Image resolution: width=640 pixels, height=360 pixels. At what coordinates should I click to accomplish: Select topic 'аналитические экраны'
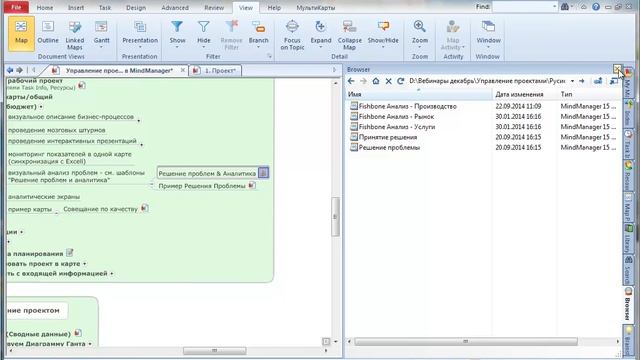pyautogui.click(x=44, y=197)
